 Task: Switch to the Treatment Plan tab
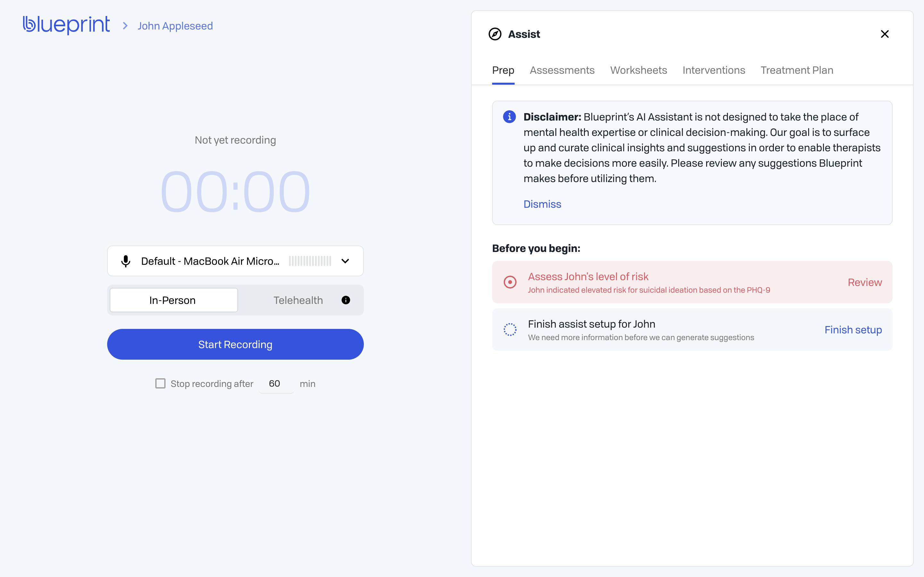point(797,70)
